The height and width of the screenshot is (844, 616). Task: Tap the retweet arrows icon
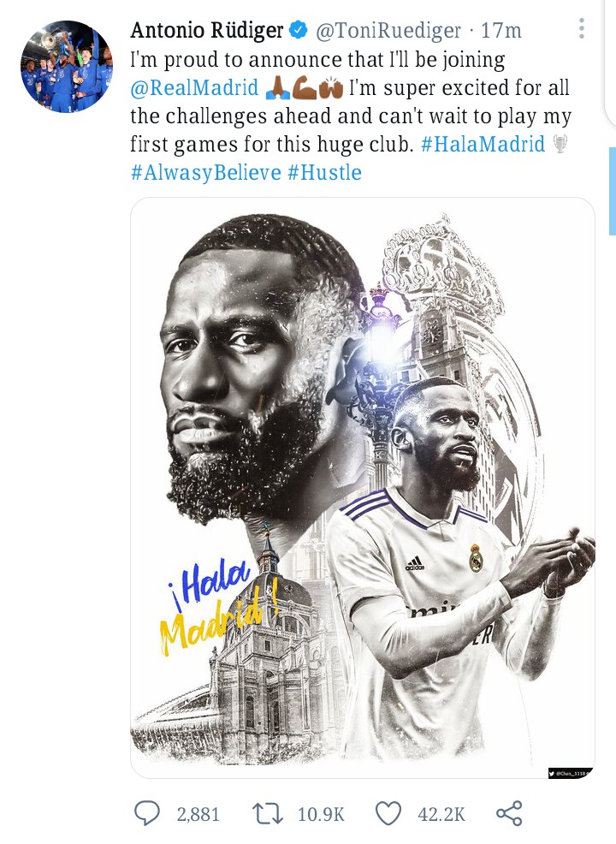[268, 813]
